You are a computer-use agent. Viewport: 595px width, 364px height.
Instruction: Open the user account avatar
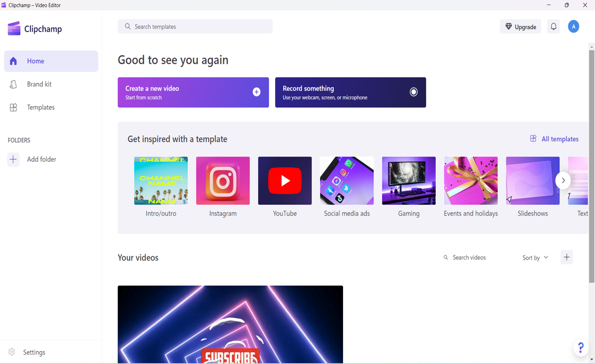(573, 27)
